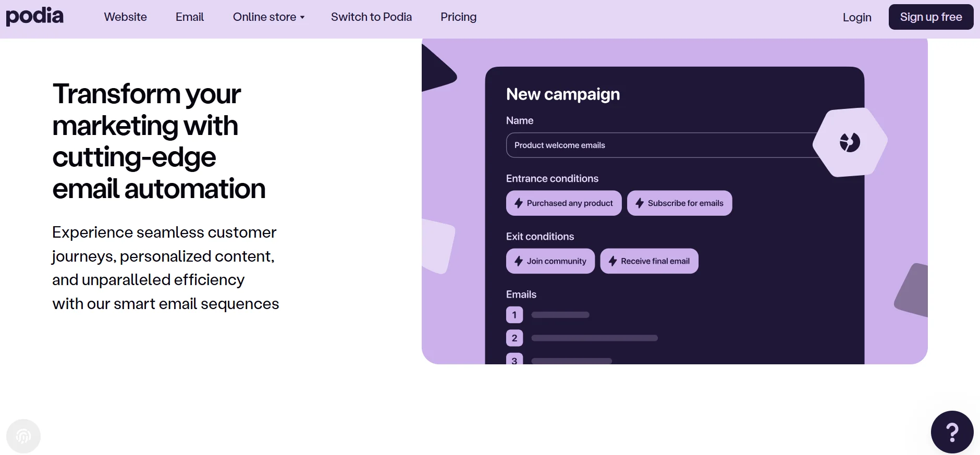Screen dimensions: 980x455
Task: Click lightning bolt on Purchased any product
Action: [x=519, y=203]
